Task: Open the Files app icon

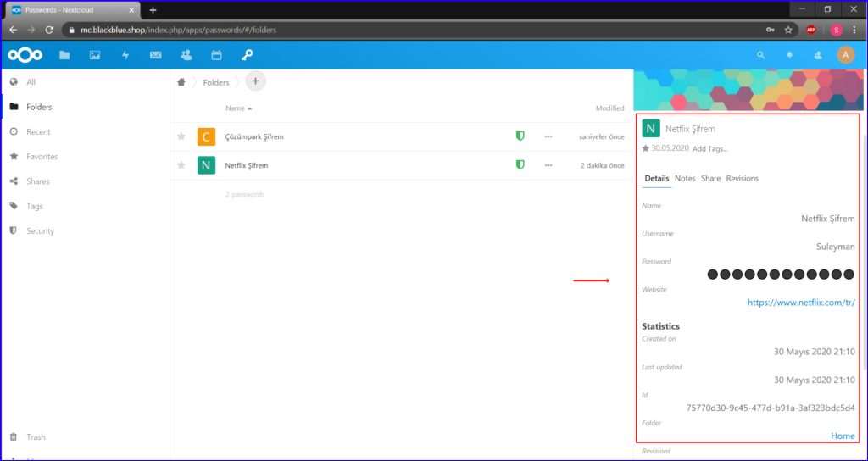Action: (x=64, y=55)
